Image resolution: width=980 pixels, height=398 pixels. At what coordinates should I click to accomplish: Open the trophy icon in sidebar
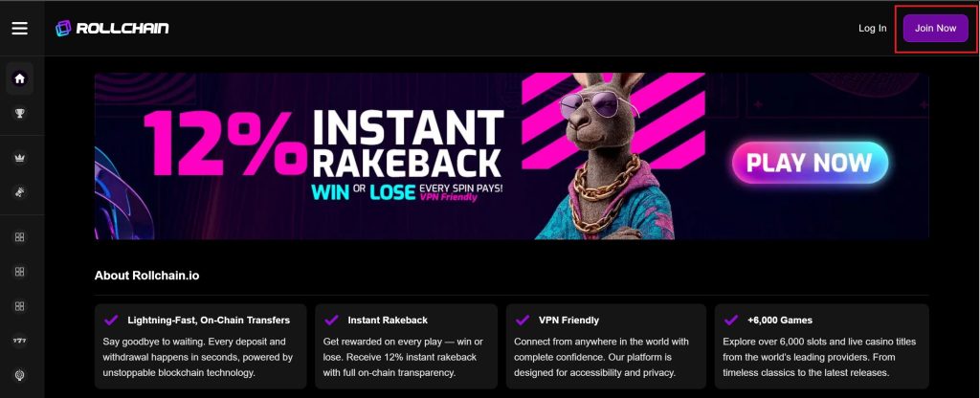pyautogui.click(x=19, y=113)
